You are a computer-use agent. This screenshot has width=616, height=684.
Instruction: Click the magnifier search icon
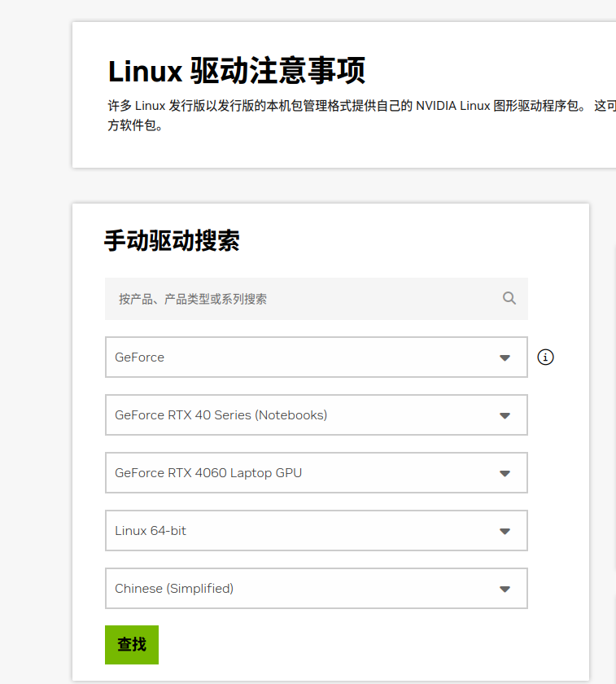[x=509, y=298]
